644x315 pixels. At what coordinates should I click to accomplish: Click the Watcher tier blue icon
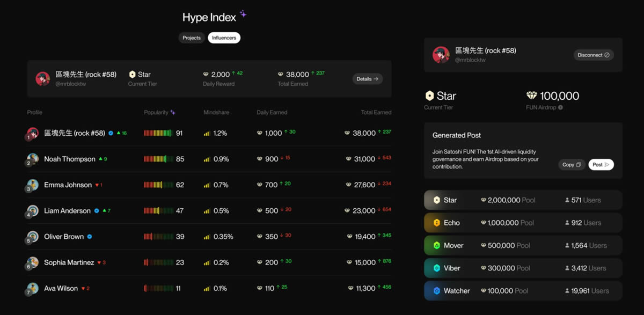437,291
